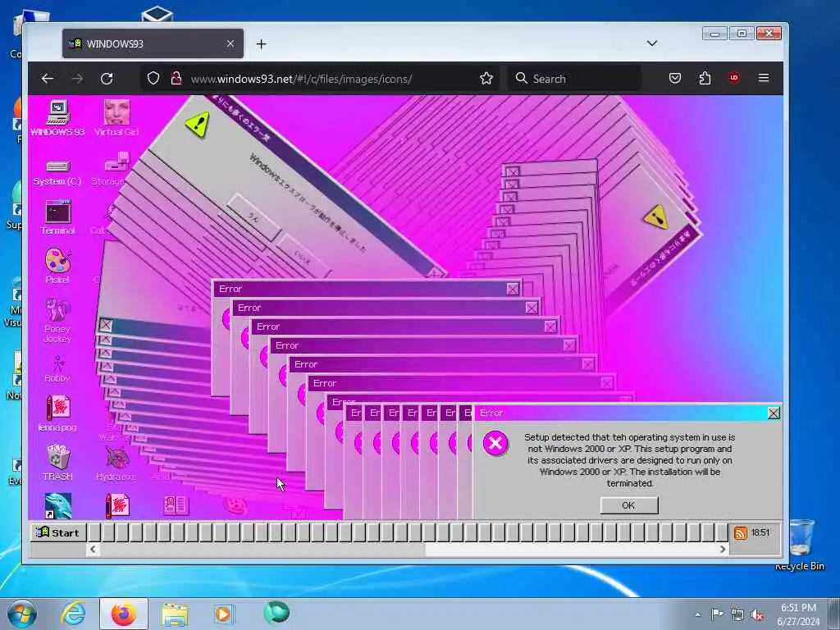Click the horizontal scrollbar right arrow

click(723, 549)
